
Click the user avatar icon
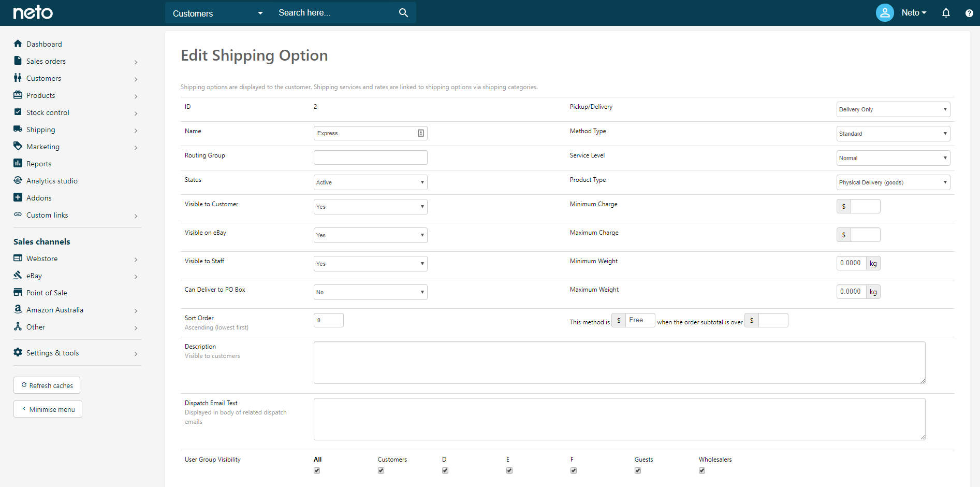[885, 13]
